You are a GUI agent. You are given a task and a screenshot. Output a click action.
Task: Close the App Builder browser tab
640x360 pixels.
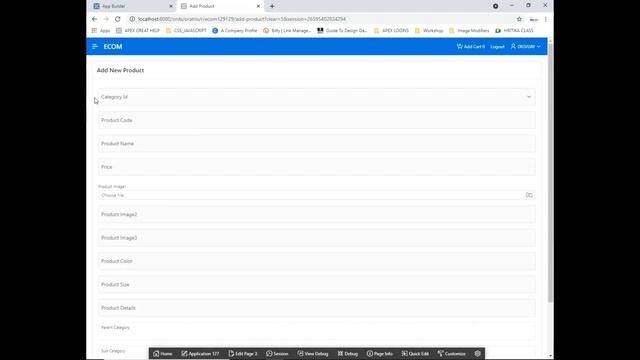click(x=171, y=6)
